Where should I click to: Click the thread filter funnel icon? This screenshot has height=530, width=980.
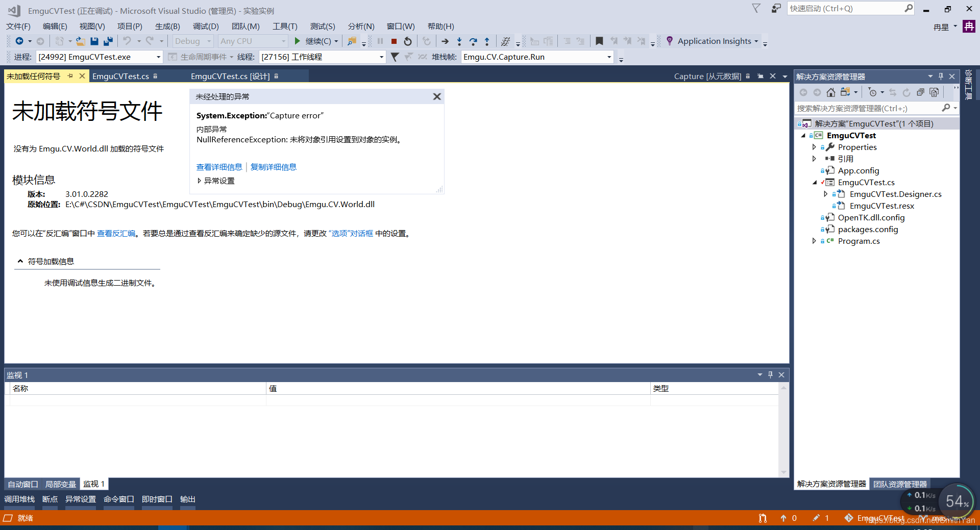tap(395, 57)
